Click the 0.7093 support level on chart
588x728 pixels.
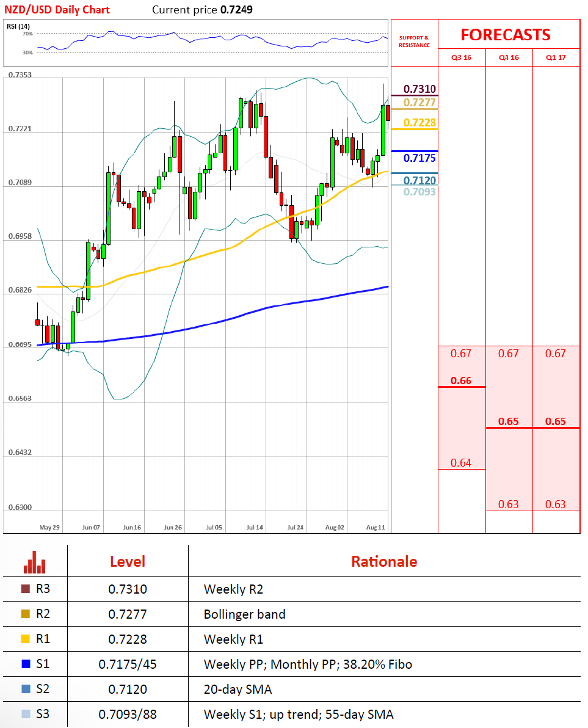coord(419,192)
